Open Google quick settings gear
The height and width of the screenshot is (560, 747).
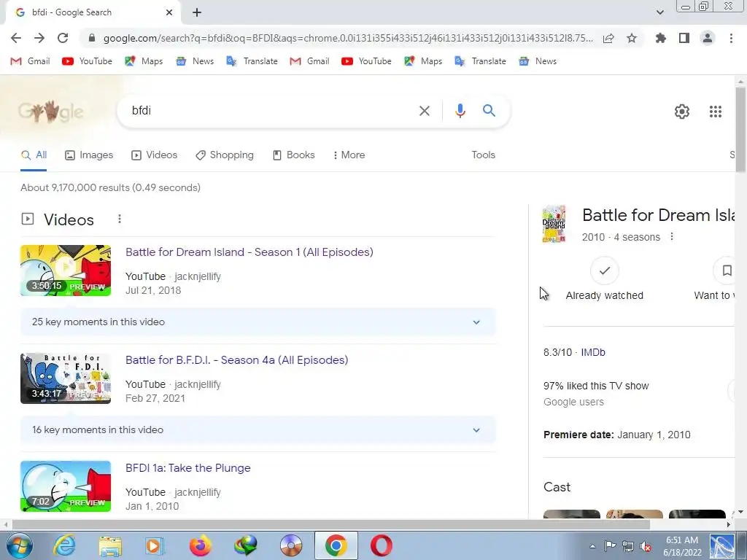click(682, 112)
